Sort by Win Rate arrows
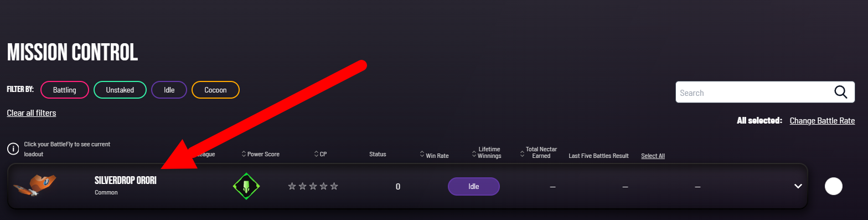This screenshot has width=868, height=220. [421, 156]
